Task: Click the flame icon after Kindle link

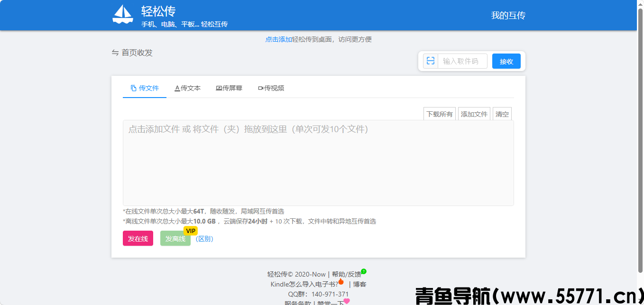Action: [x=341, y=282]
